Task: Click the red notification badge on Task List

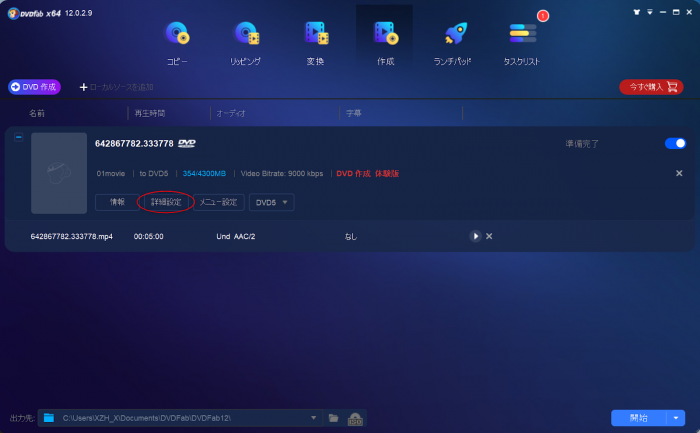Action: (x=543, y=16)
